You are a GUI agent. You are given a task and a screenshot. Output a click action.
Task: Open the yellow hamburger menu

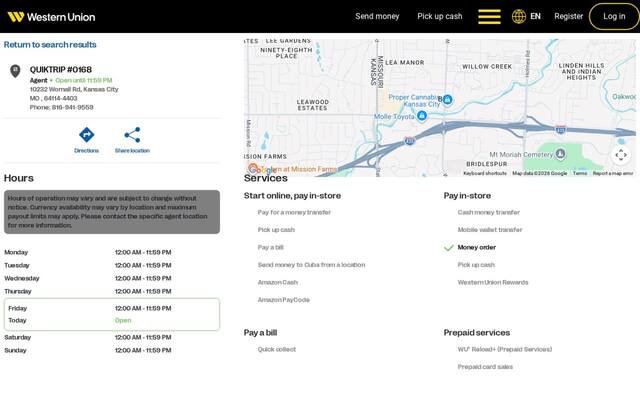(x=489, y=17)
